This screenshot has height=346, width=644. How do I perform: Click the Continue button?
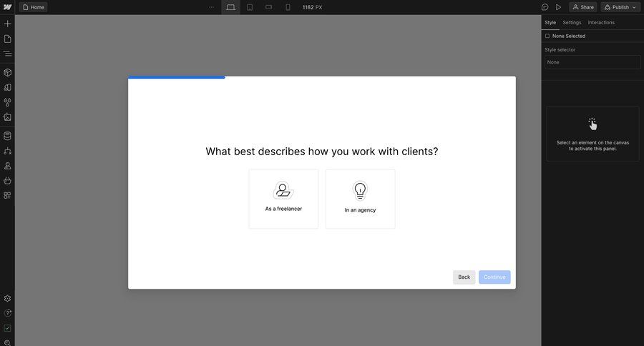[x=494, y=277]
